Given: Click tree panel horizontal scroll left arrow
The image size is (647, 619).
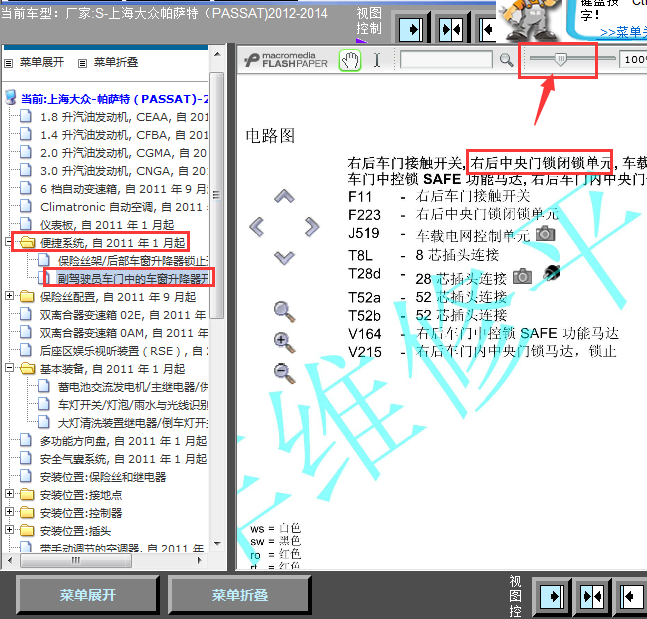Looking at the screenshot, I should tap(10, 560).
